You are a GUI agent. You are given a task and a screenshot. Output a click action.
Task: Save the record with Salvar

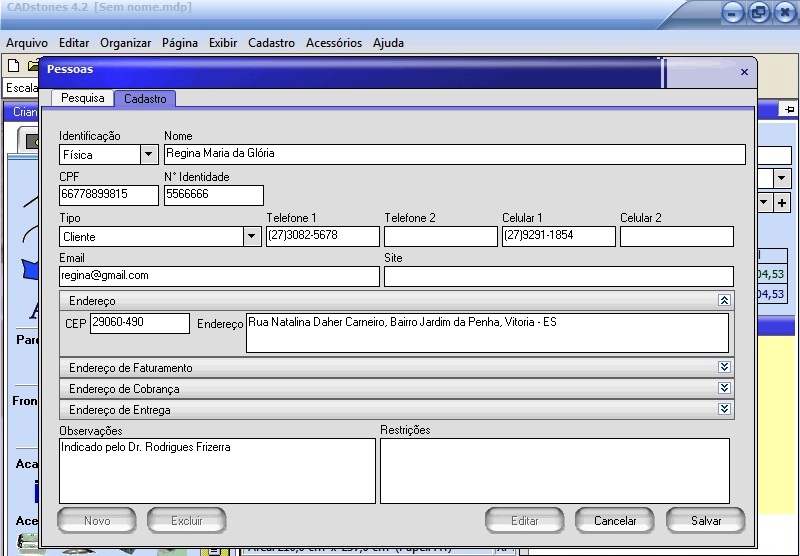[706, 520]
